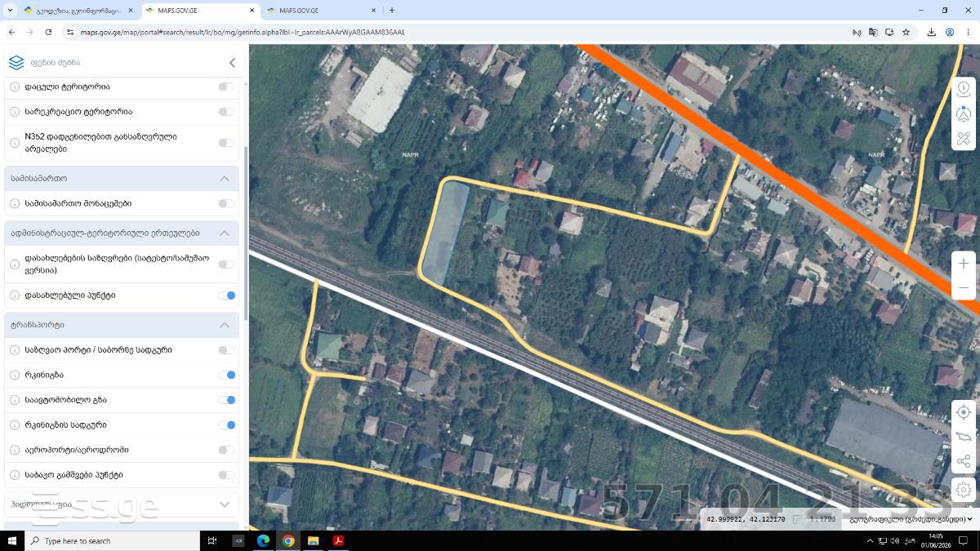Screen dimensions: 980x551
Task: Show info for აეროპორტი/აეროდრომი layer
Action: coord(14,450)
